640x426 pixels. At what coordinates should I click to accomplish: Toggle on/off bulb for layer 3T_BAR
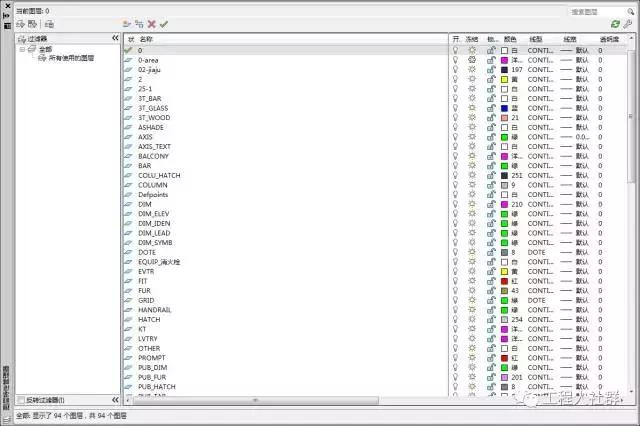point(456,98)
